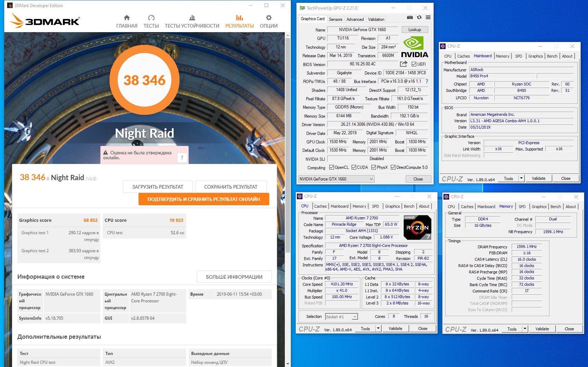Viewport: 588px width, 367px height.
Task: Switch to Sensors tab in GPU-Z
Action: pos(335,19)
